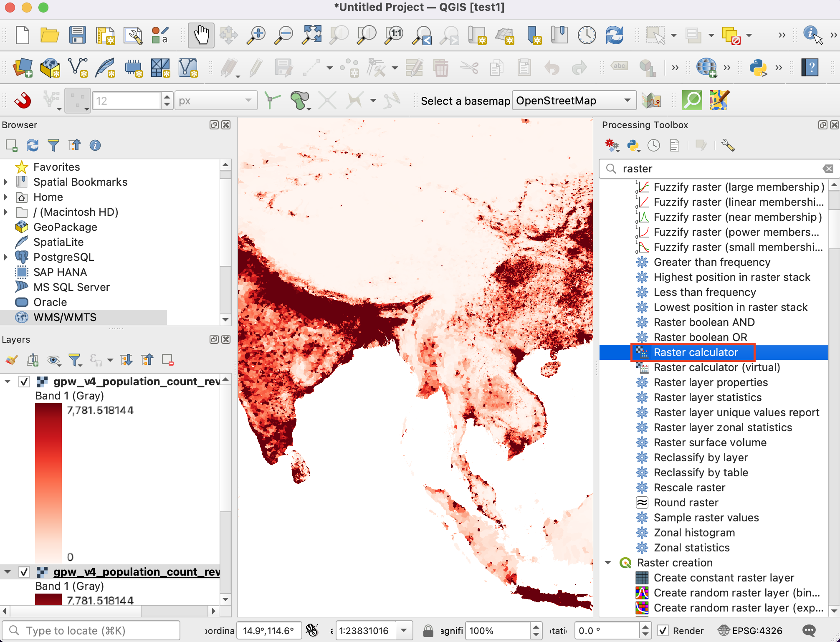This screenshot has height=642, width=840.
Task: Click the EPSG:4326 CRS button
Action: click(x=750, y=630)
